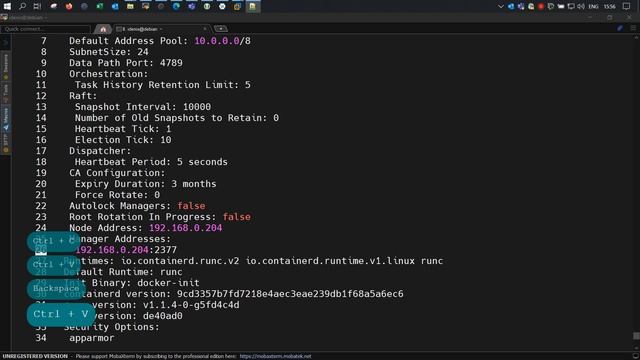Click version 'v1.1.4-0-g5fd4c4d' text
Screen dimensions: 640x360
tap(191, 305)
